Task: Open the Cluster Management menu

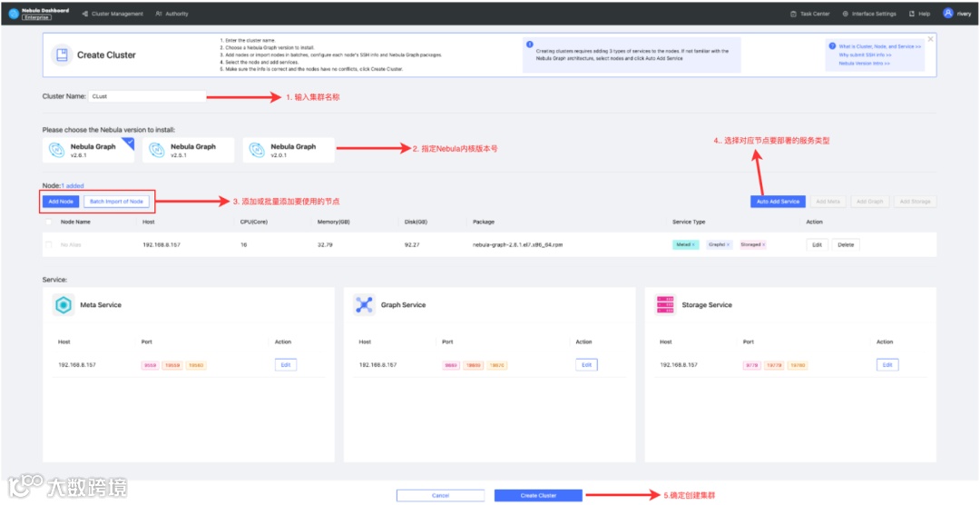Action: click(113, 14)
